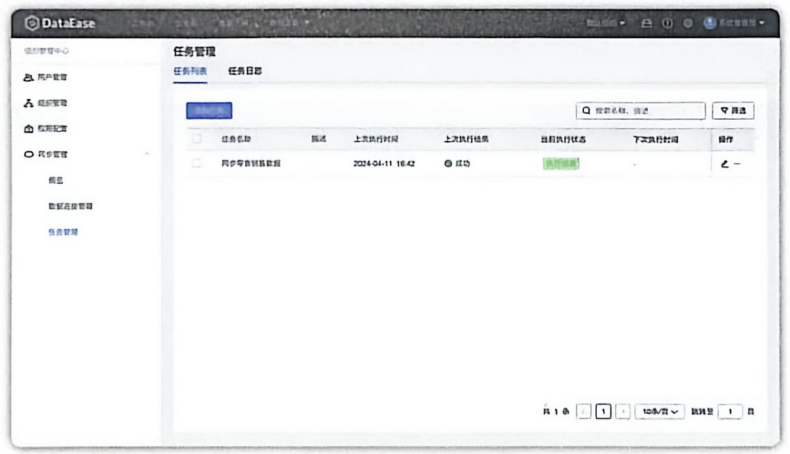Click the search magnifier icon

(x=586, y=111)
